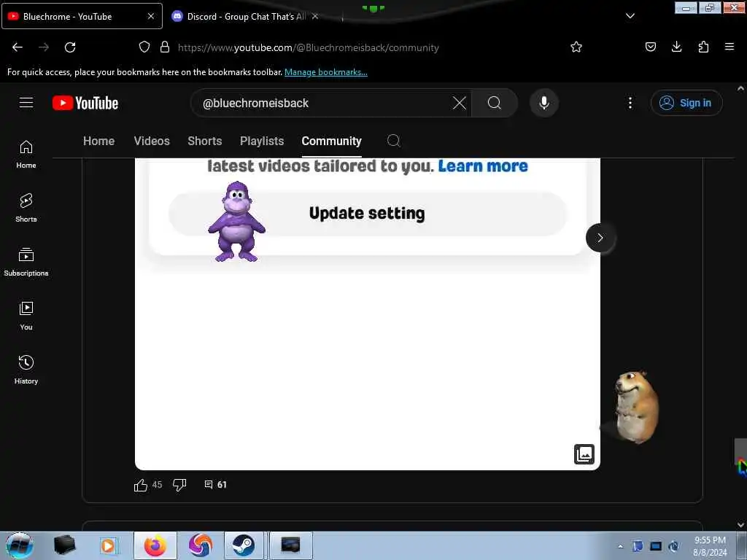Show hidden system tray icons
Screen dimensions: 747x560
(x=620, y=546)
